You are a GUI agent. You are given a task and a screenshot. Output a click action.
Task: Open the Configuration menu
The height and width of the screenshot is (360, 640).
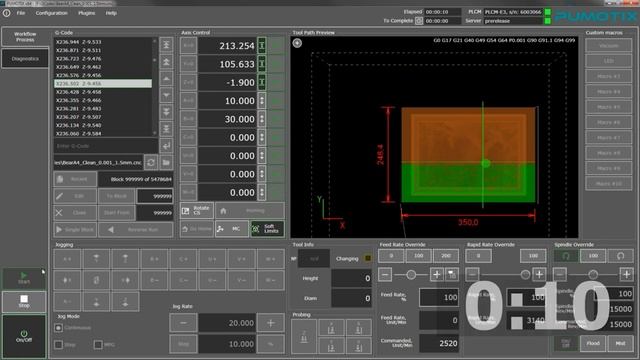pyautogui.click(x=51, y=13)
